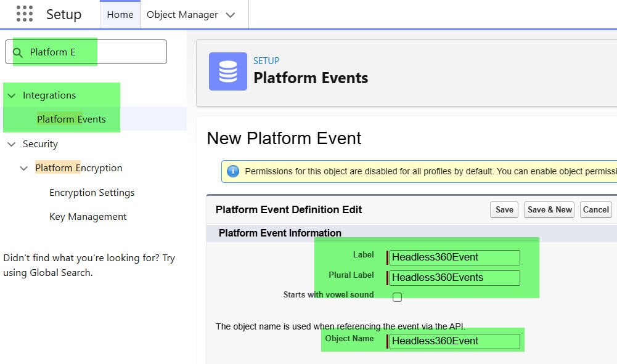Click the Platform Events database icon
Viewport: 617px width, 364px height.
[228, 71]
